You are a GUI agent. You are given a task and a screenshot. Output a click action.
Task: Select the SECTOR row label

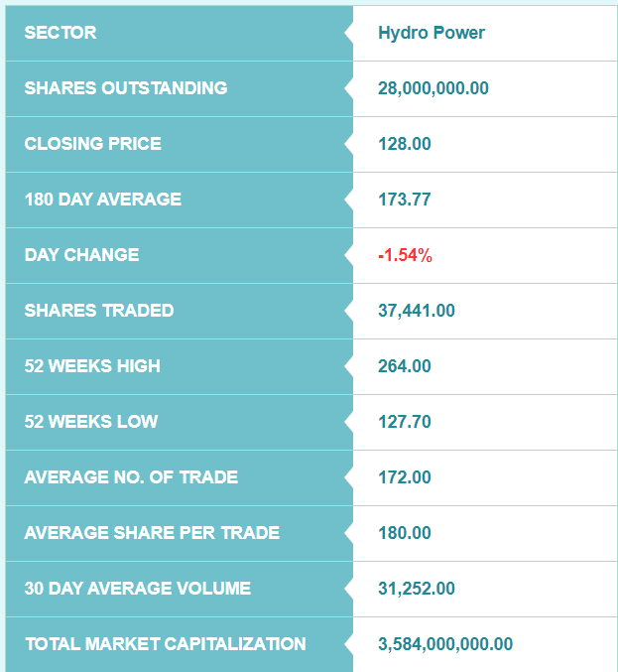pos(61,33)
